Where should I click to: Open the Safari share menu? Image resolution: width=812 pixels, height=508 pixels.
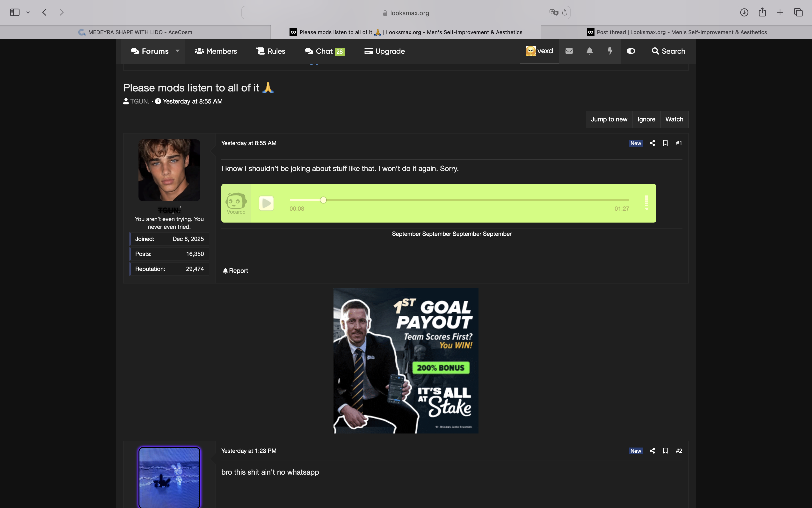pos(762,12)
